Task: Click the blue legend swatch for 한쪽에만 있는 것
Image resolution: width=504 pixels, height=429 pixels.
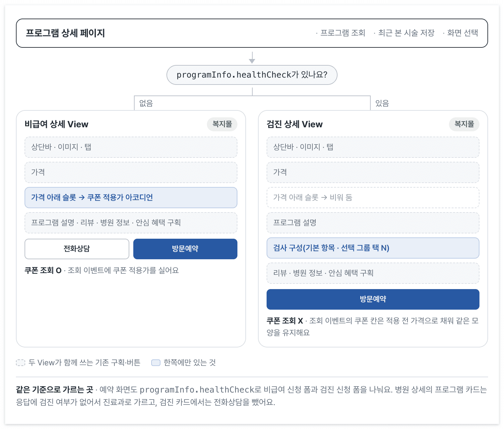Action: 156,363
